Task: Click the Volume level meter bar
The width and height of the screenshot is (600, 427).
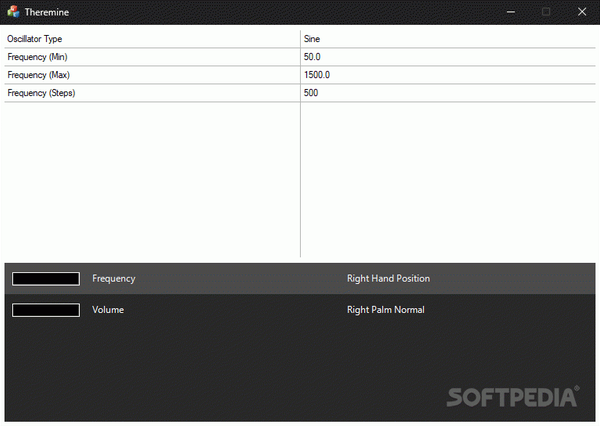Action: (46, 310)
